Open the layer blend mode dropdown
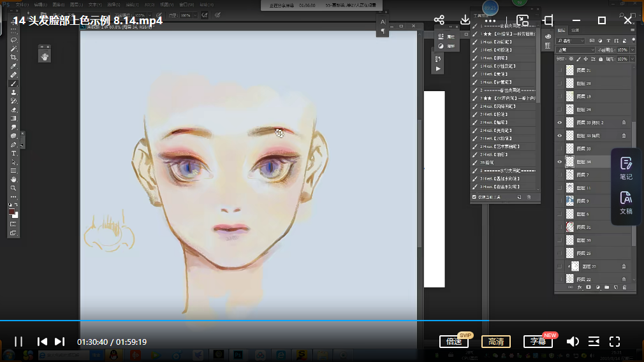The height and width of the screenshot is (362, 644). coord(575,50)
